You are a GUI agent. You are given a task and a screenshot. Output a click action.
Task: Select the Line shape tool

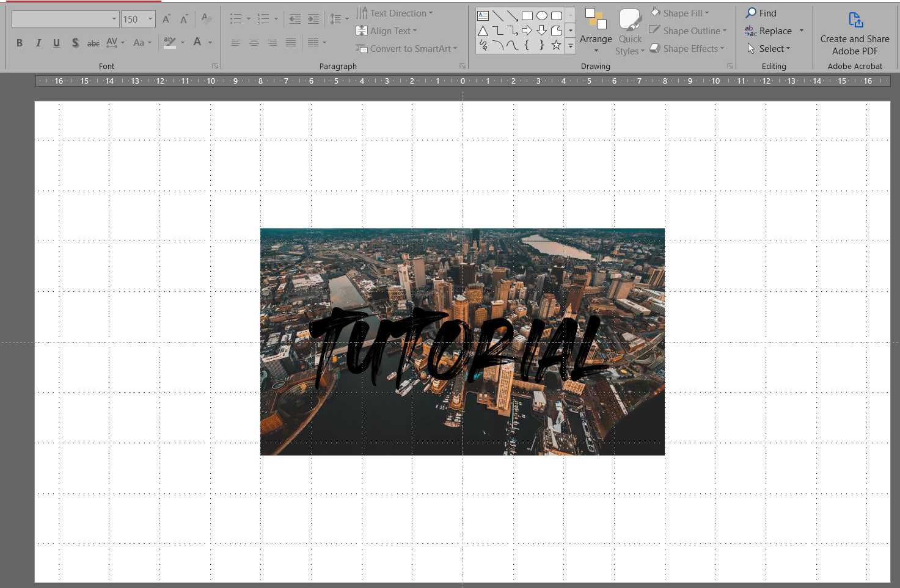499,16
